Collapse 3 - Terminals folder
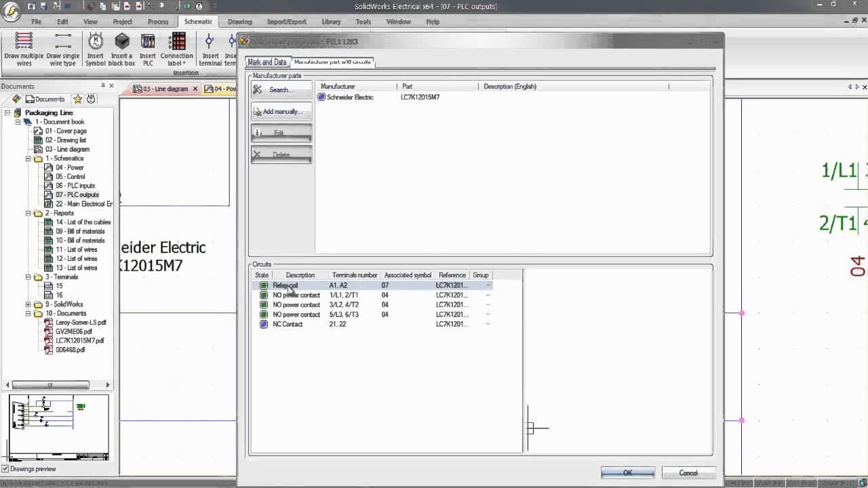 [28, 277]
